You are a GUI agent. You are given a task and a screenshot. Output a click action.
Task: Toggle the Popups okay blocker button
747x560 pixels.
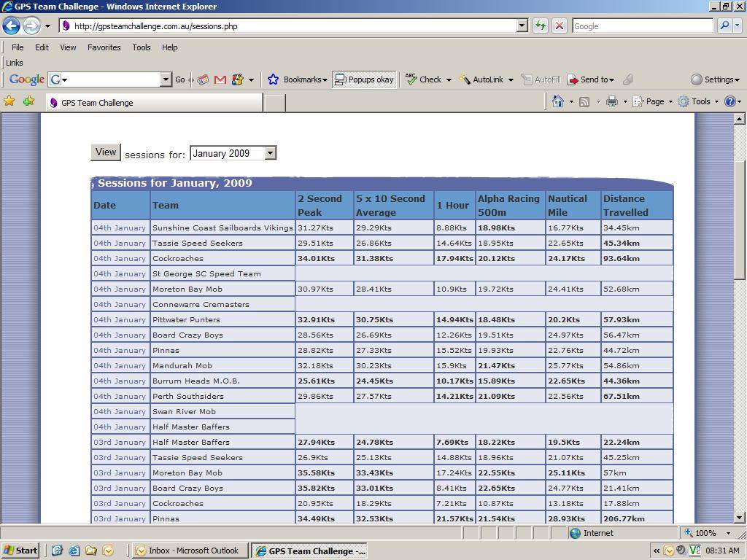[x=364, y=79]
